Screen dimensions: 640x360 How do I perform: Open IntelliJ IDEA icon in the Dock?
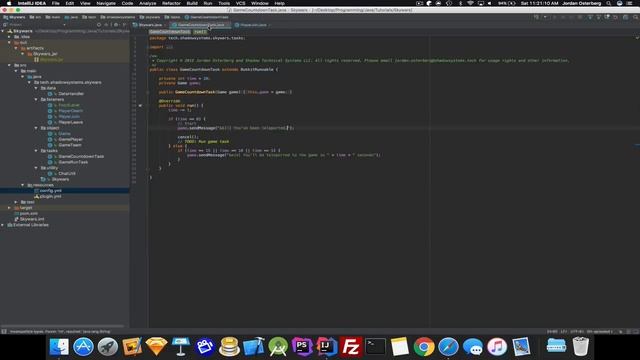click(327, 347)
